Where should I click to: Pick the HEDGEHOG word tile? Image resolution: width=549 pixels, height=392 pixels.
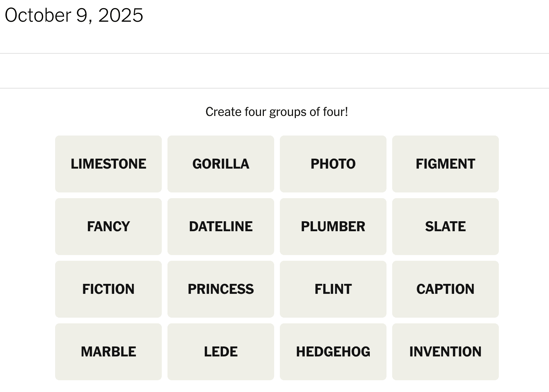click(x=333, y=352)
